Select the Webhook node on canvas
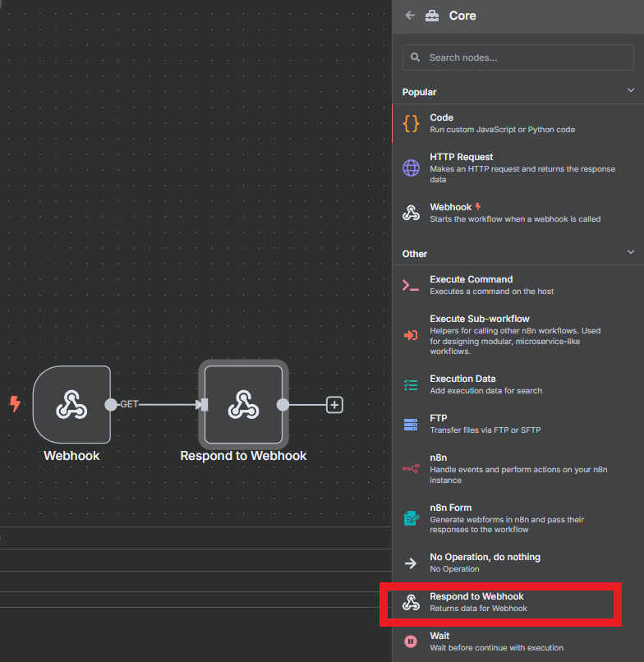Viewport: 644px width, 662px height. click(x=71, y=404)
